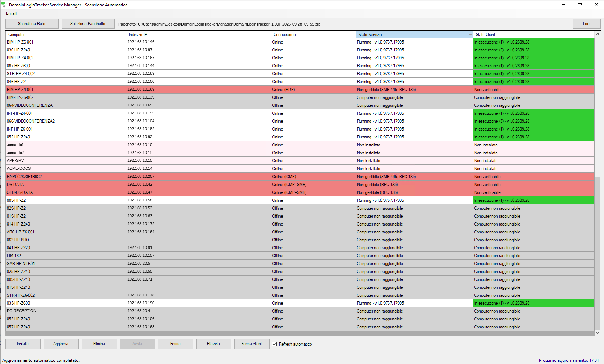Image resolution: width=604 pixels, height=364 pixels.
Task: Sort by the Computer column header
Action: [66, 35]
